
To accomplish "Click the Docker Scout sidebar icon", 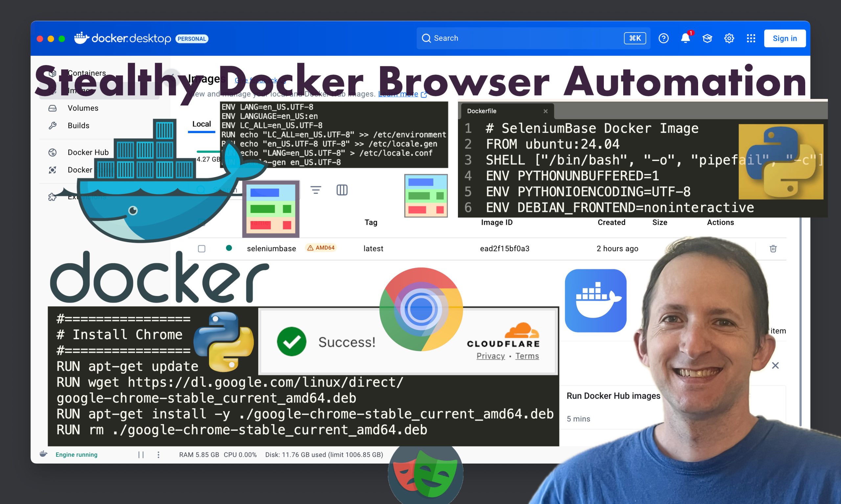I will 52,170.
